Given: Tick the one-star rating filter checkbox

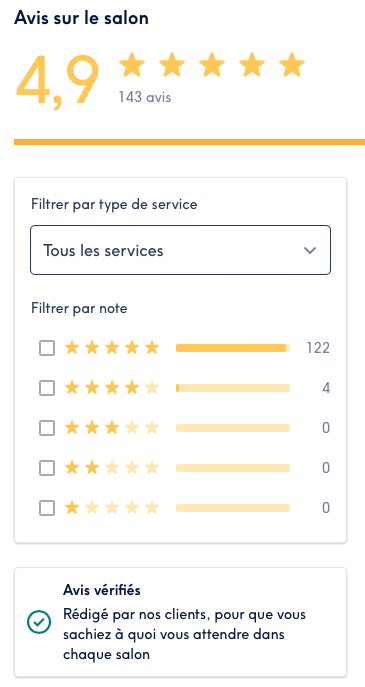Looking at the screenshot, I should (x=47, y=508).
